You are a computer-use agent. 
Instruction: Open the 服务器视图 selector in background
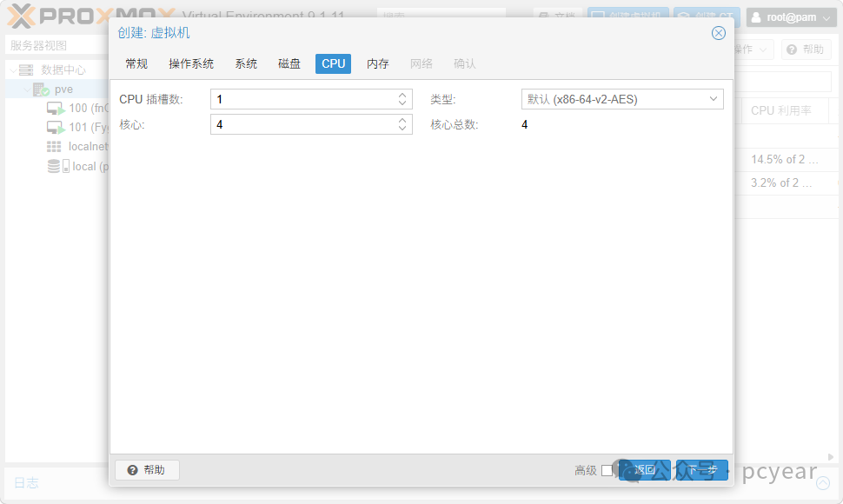click(56, 46)
